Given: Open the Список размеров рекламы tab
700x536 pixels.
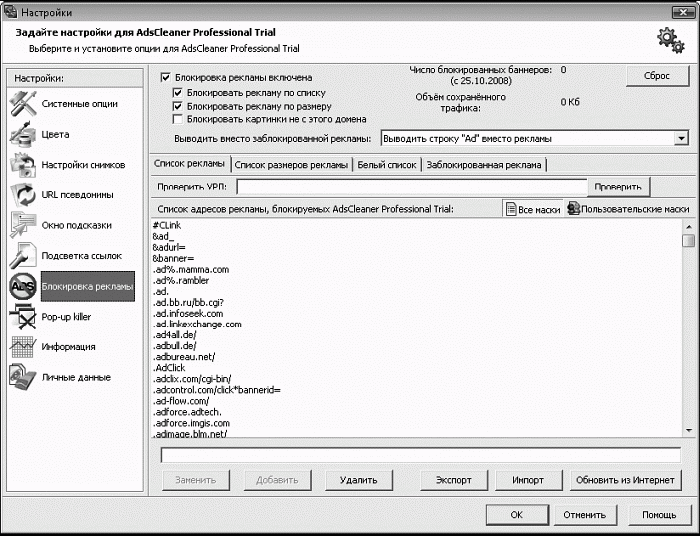Looking at the screenshot, I should [292, 165].
